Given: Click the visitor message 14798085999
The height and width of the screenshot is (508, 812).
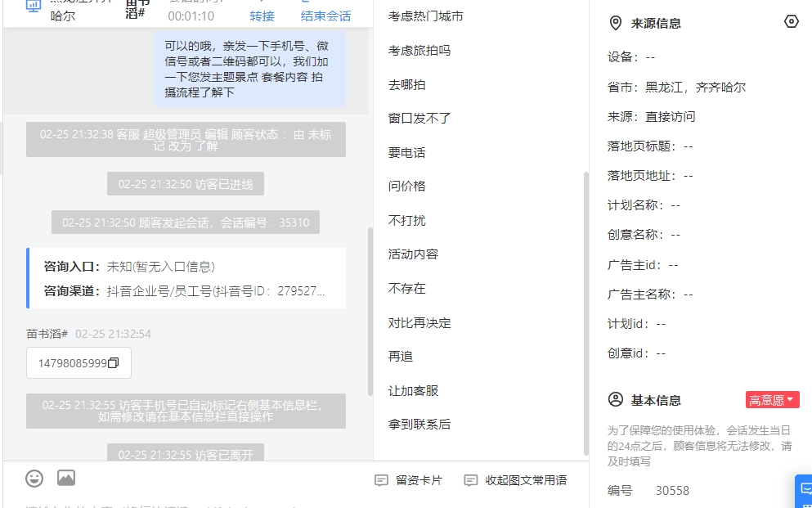Looking at the screenshot, I should pyautogui.click(x=79, y=363).
